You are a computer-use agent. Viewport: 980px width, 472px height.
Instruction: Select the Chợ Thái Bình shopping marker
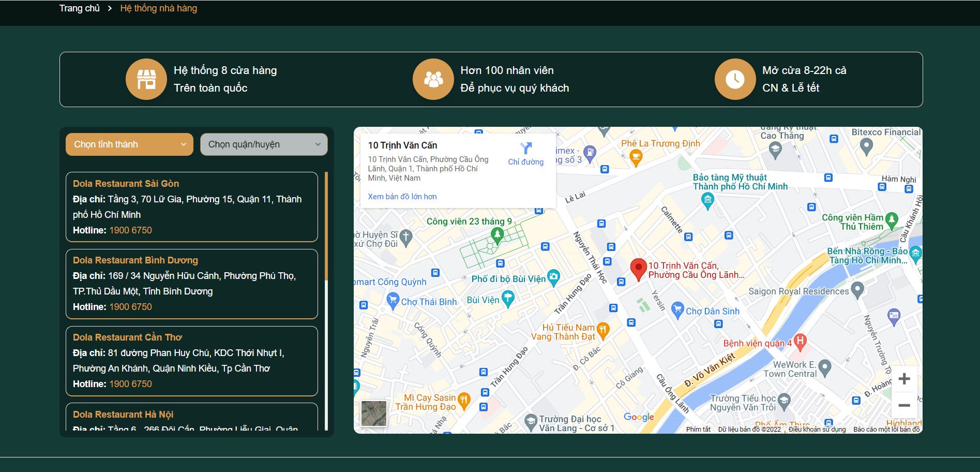393,301
